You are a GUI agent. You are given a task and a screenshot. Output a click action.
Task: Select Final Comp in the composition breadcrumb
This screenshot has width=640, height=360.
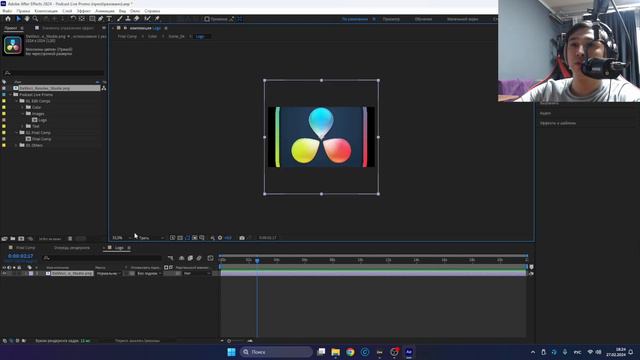127,36
